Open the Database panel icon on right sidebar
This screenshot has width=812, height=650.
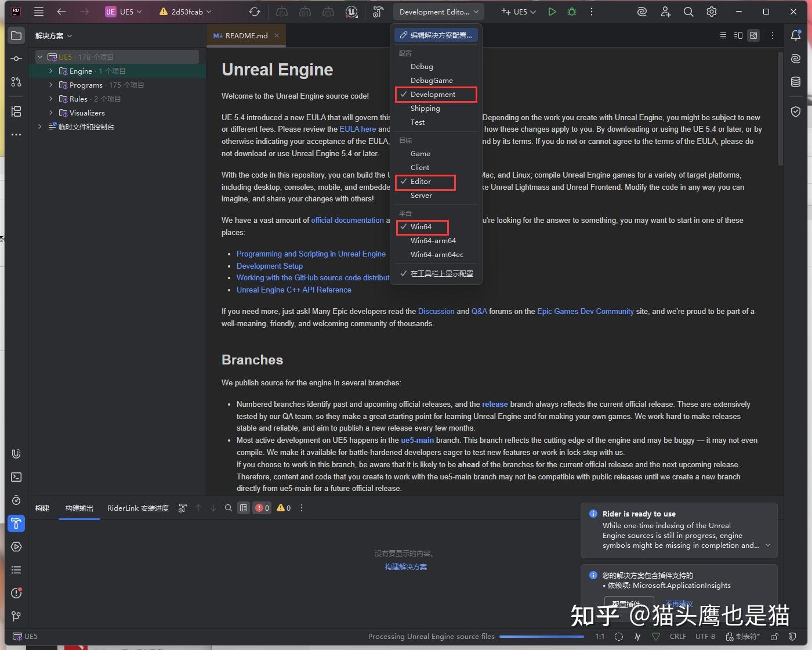(796, 82)
